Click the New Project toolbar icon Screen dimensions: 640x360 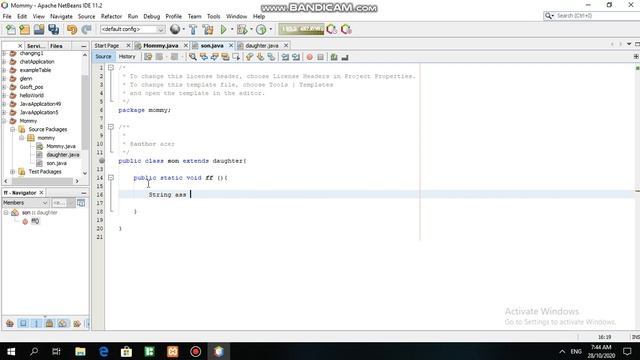(x=24, y=29)
